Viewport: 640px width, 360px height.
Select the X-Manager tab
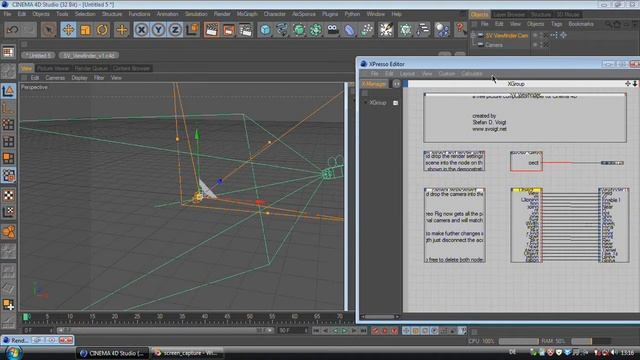coord(374,84)
